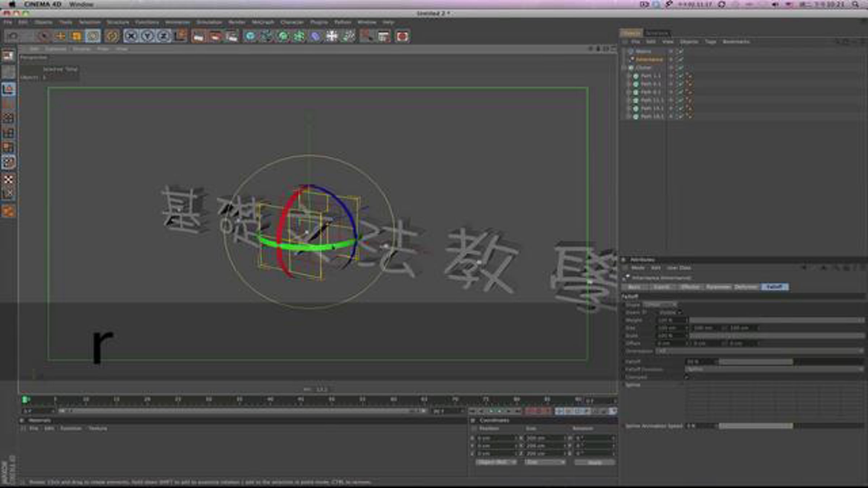This screenshot has height=488, width=868.
Task: Open the Apple menu
Action: [x=12, y=4]
